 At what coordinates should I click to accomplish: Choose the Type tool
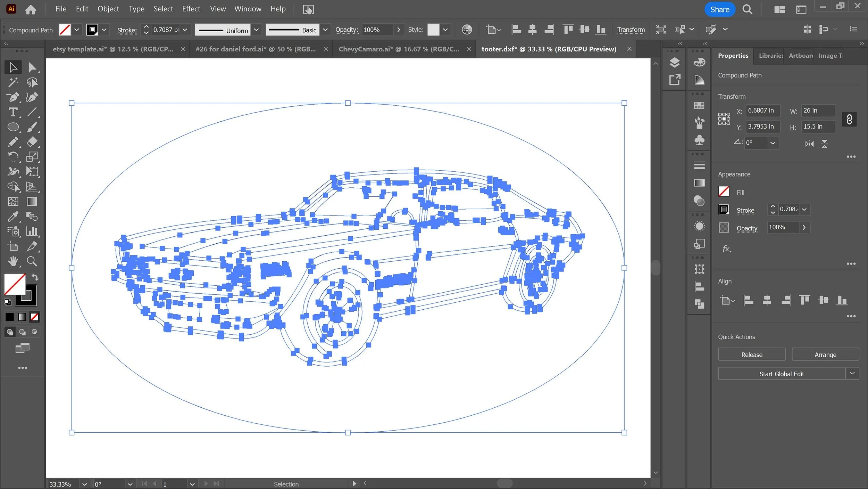tap(13, 112)
